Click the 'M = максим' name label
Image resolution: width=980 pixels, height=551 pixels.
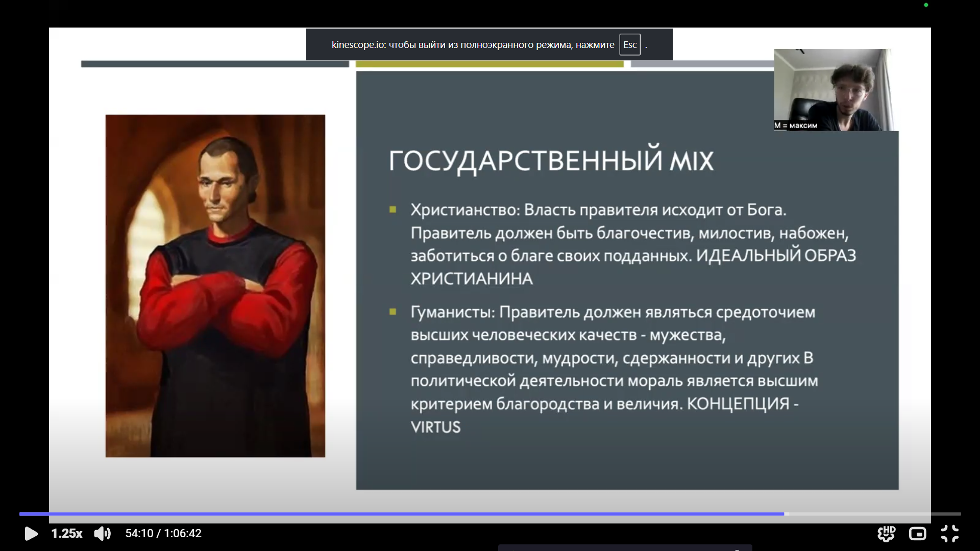point(796,126)
